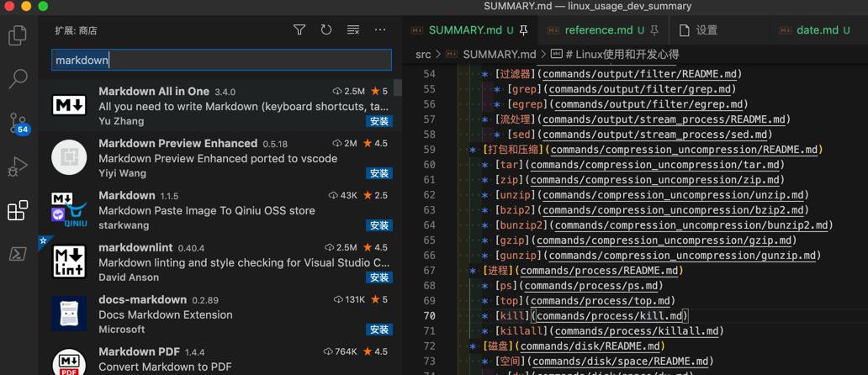Click line number 59 in gutter
The image size is (868, 375).
(429, 150)
